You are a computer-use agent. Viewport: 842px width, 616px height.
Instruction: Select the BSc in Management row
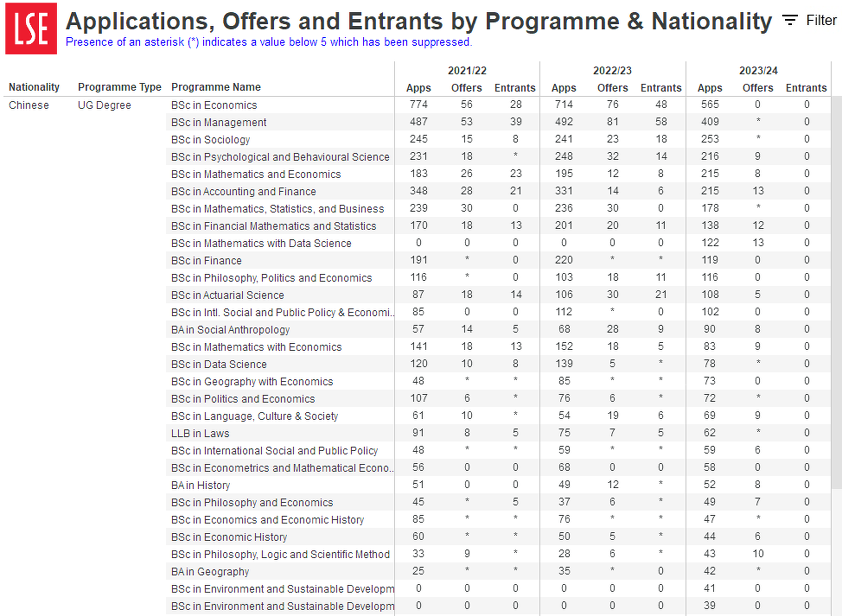click(219, 122)
